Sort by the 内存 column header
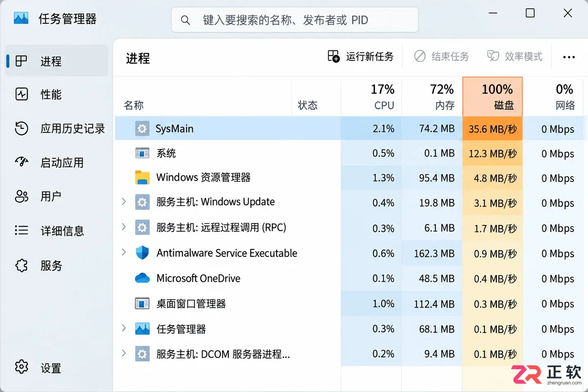This screenshot has width=588, height=392. coord(432,97)
